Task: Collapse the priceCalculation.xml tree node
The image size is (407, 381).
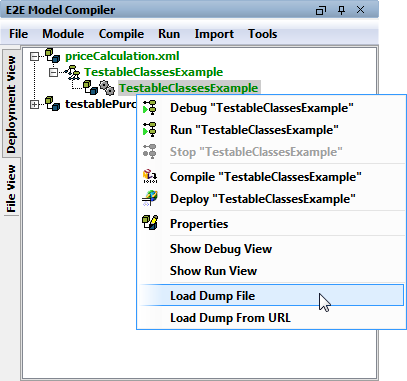Action: [34, 56]
